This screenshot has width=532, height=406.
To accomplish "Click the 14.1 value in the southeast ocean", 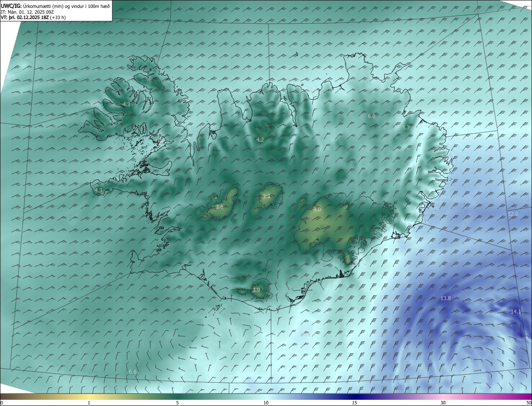I will [x=516, y=311].
